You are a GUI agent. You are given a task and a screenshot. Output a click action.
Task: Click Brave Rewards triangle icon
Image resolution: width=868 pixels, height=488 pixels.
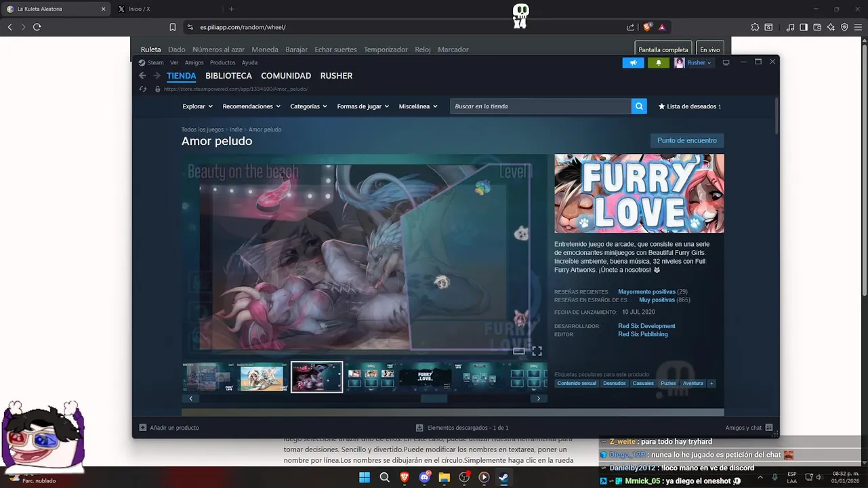pyautogui.click(x=662, y=27)
